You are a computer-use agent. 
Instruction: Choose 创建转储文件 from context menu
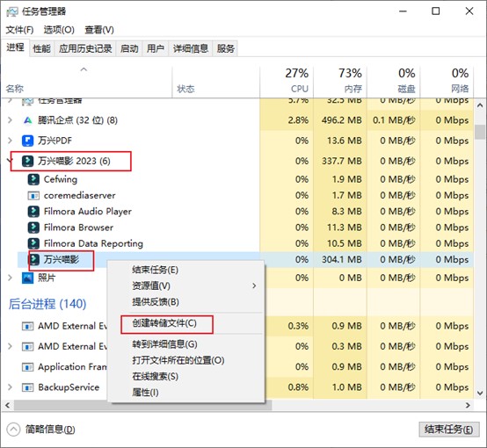click(164, 323)
